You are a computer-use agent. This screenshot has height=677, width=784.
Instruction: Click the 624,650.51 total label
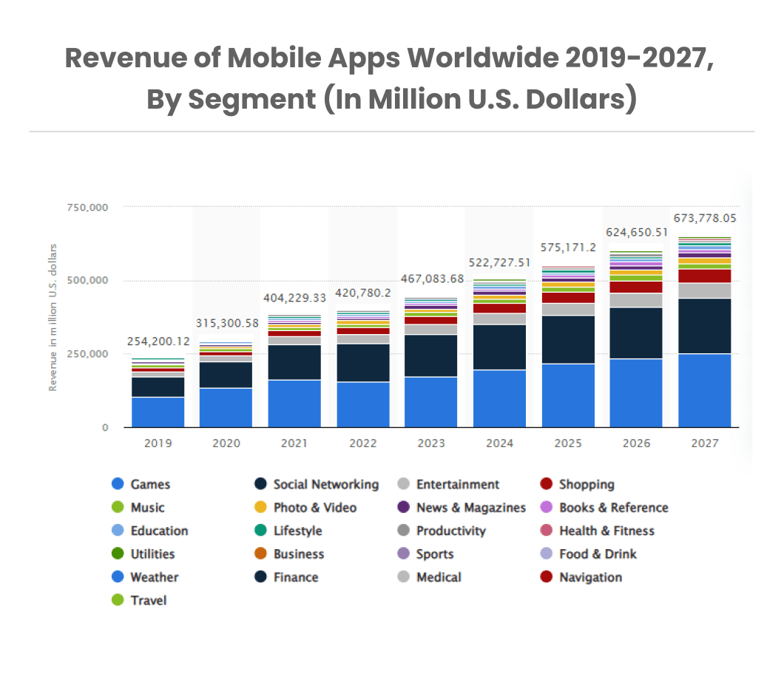637,232
